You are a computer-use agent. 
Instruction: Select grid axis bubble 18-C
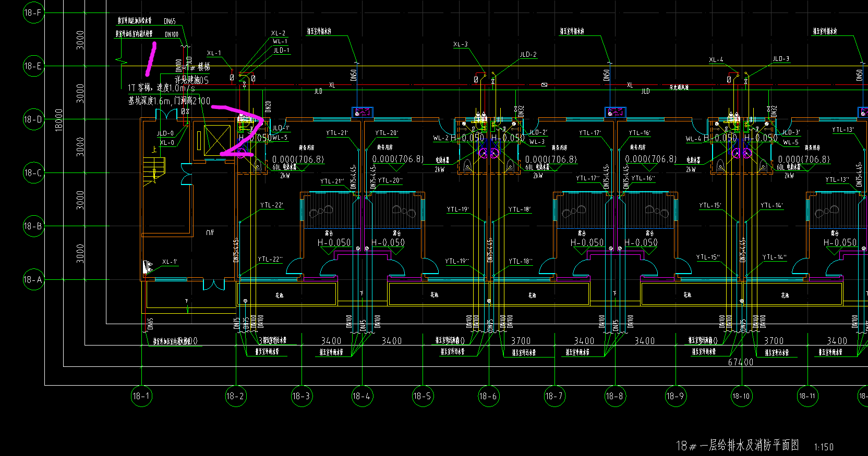click(x=34, y=172)
